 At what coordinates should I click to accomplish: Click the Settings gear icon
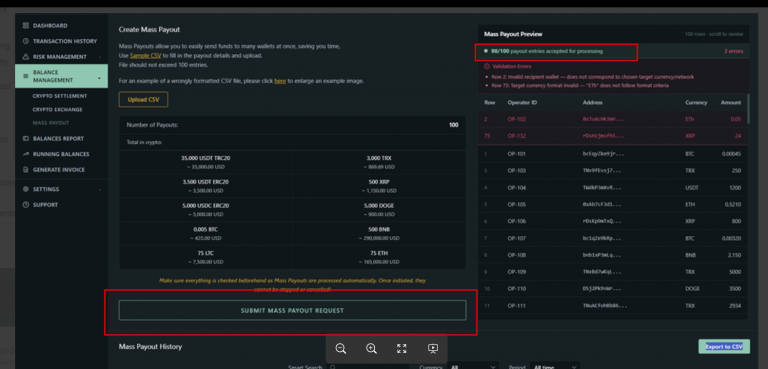click(x=26, y=189)
